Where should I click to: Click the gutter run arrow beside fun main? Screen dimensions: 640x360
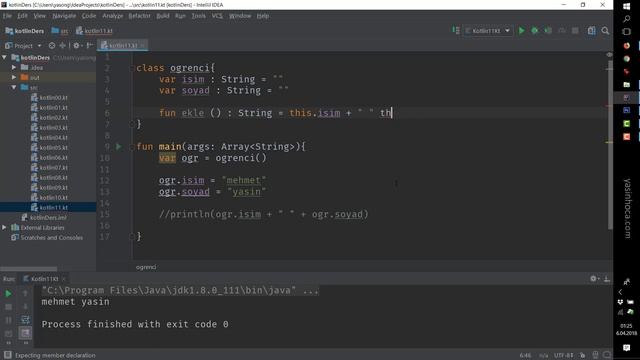(x=119, y=147)
